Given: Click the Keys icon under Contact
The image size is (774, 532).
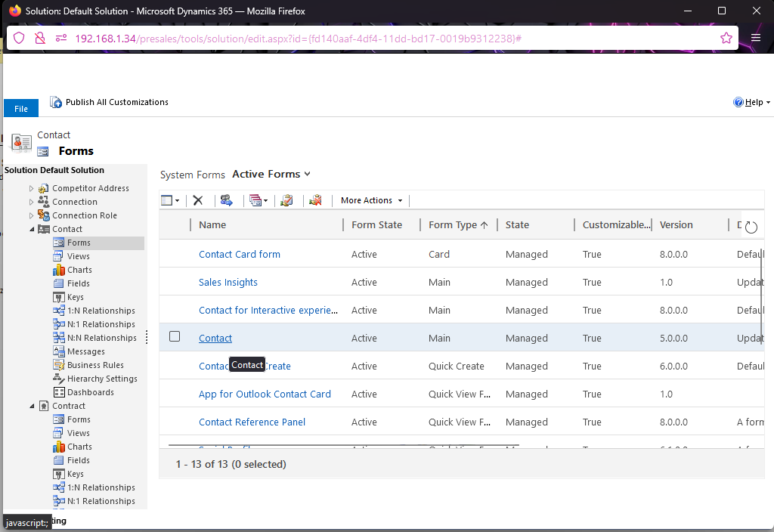Looking at the screenshot, I should click(x=59, y=297).
